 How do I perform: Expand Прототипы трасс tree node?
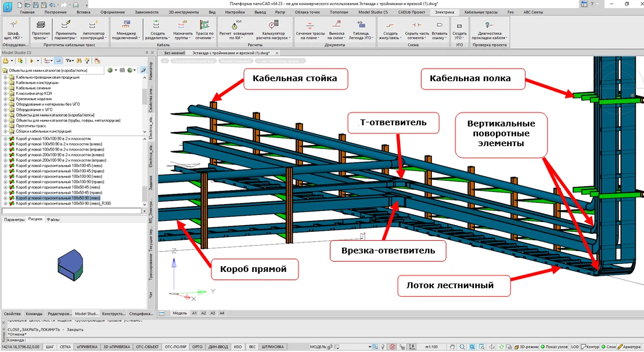(5, 126)
